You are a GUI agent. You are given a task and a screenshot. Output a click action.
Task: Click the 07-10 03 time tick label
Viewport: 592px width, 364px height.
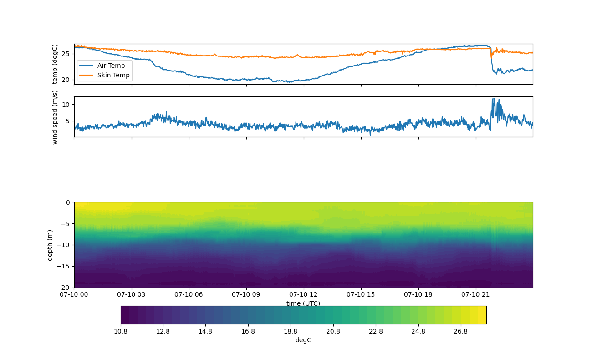(x=132, y=294)
